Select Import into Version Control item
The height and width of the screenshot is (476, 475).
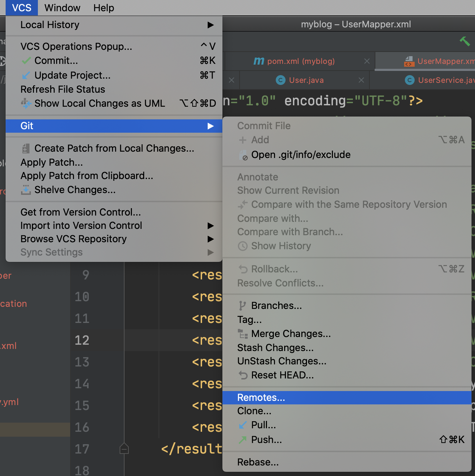tap(114, 226)
